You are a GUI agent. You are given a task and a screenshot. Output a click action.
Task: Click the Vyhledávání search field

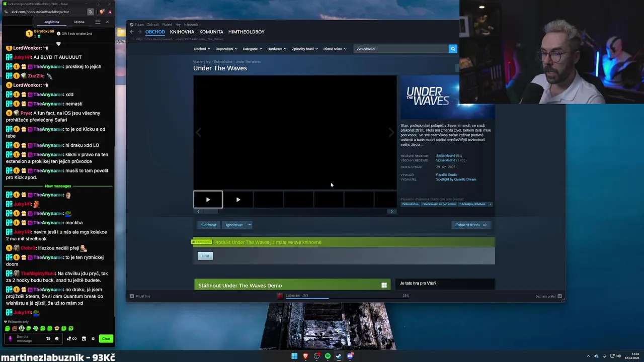coord(401,49)
